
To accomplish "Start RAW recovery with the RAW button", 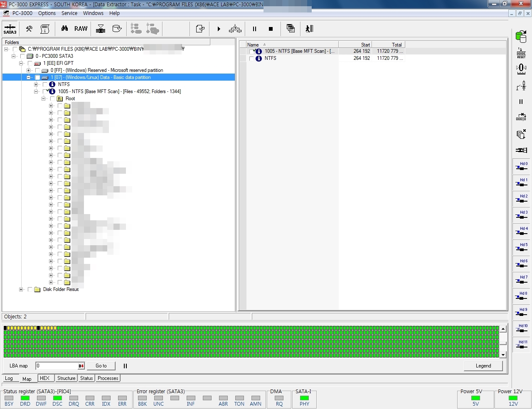I will (81, 29).
